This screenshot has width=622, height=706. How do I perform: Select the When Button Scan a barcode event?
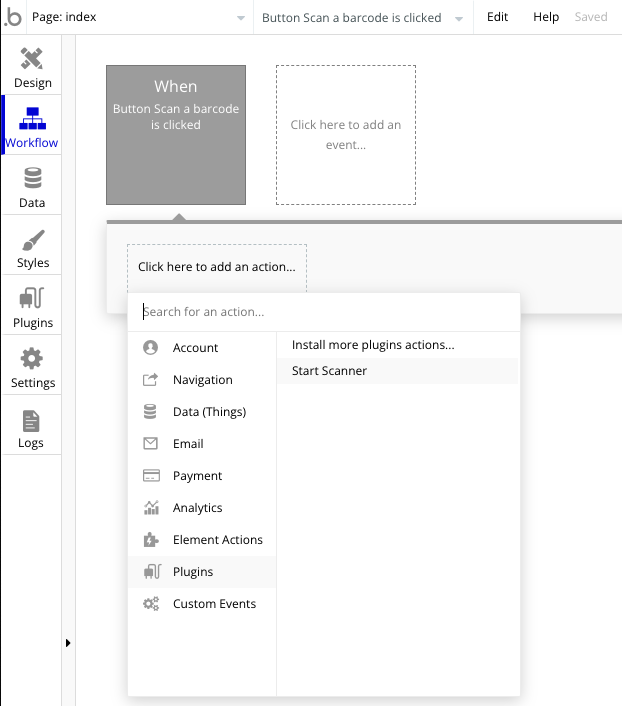176,135
